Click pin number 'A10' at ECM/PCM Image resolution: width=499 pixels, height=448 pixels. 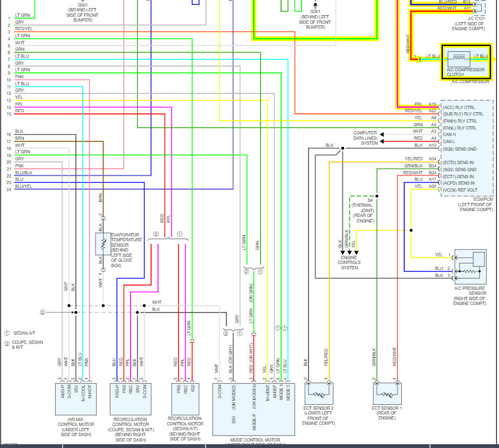point(433,145)
